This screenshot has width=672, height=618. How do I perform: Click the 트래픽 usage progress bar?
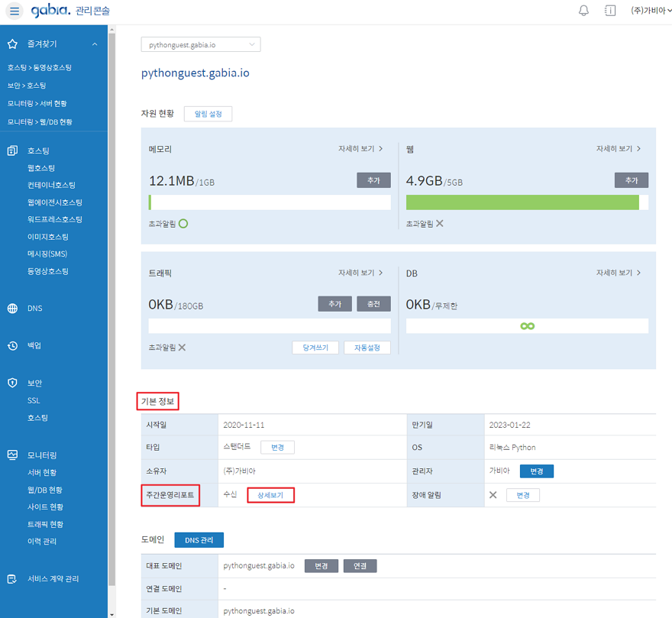click(x=270, y=326)
